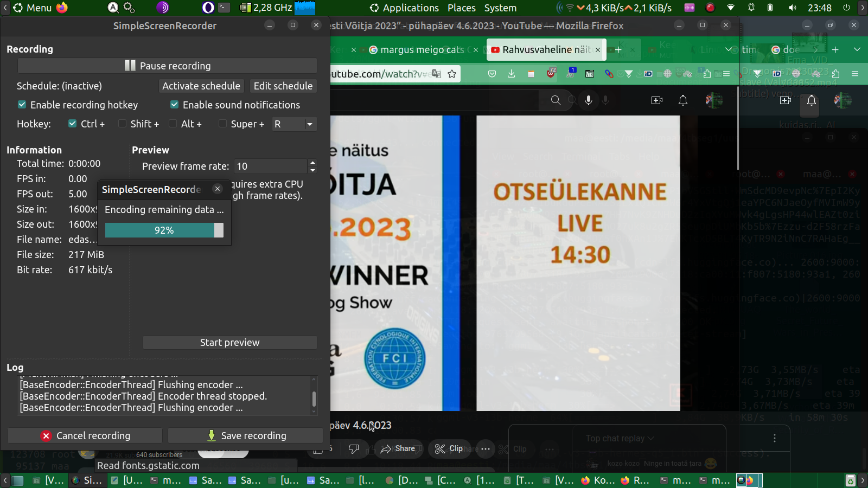Open the chat replay options menu

tap(775, 438)
